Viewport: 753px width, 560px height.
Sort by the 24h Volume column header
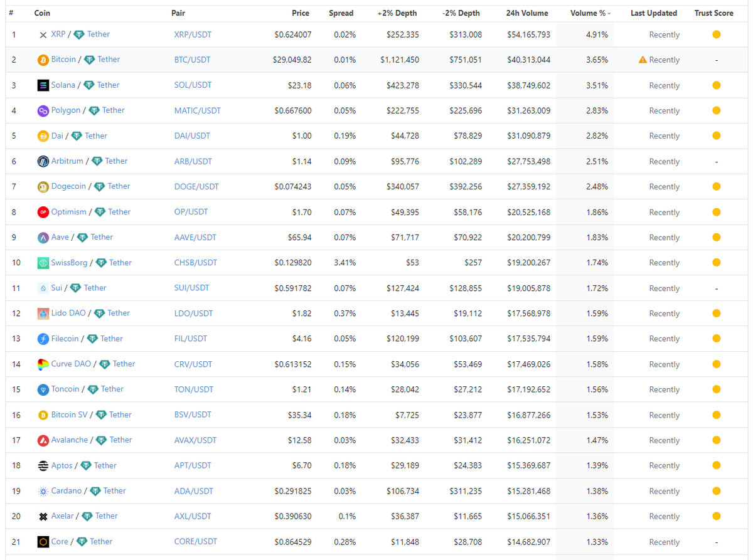click(x=527, y=13)
